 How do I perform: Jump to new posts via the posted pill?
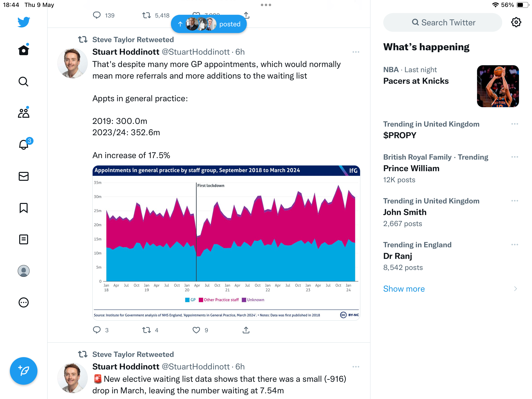pyautogui.click(x=209, y=24)
